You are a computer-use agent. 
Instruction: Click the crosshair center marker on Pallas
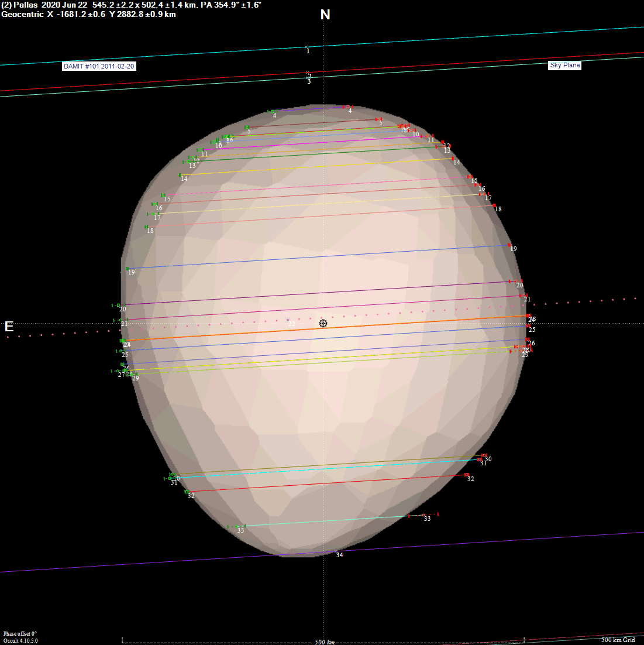coord(323,324)
